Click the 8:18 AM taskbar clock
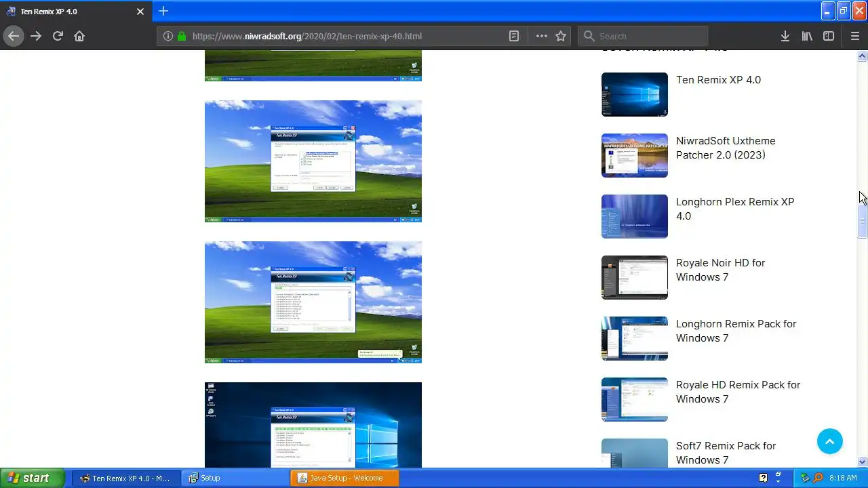Screen dimensions: 868x488 pos(843,478)
